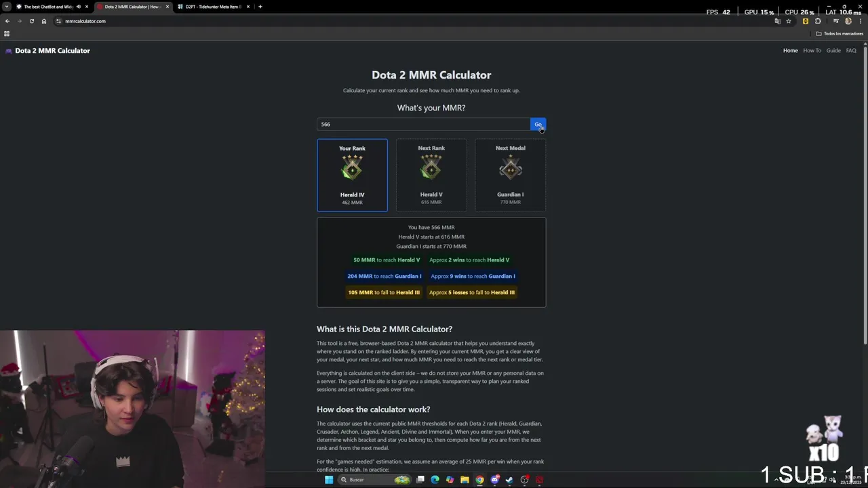View site information icon in address bar
This screenshot has height=488, width=868.
(x=59, y=21)
